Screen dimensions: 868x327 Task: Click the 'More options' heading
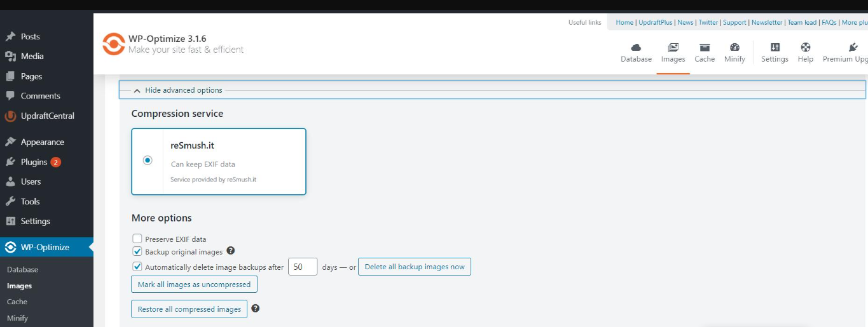[x=162, y=218]
